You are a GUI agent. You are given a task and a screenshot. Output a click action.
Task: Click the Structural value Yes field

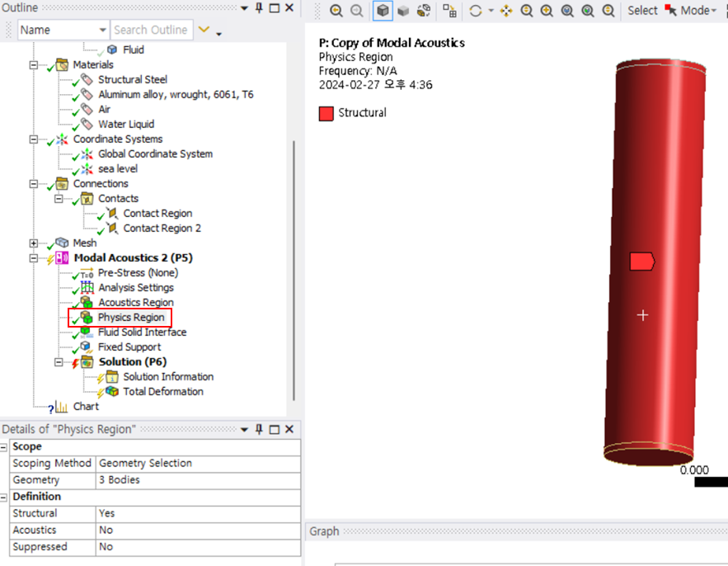pyautogui.click(x=196, y=513)
